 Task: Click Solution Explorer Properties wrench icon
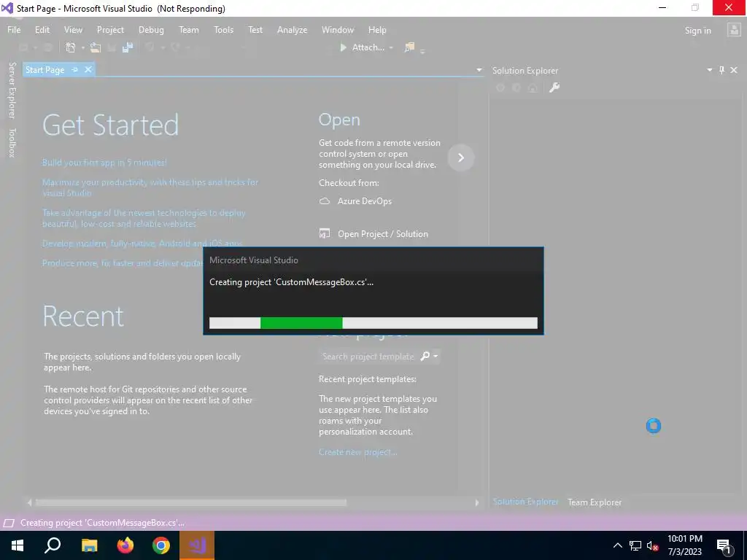[554, 87]
